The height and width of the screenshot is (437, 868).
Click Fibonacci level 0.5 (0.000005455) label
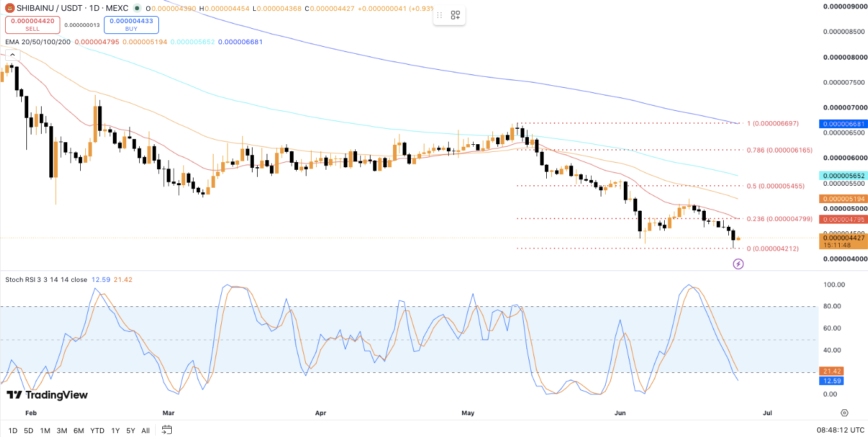coord(776,186)
